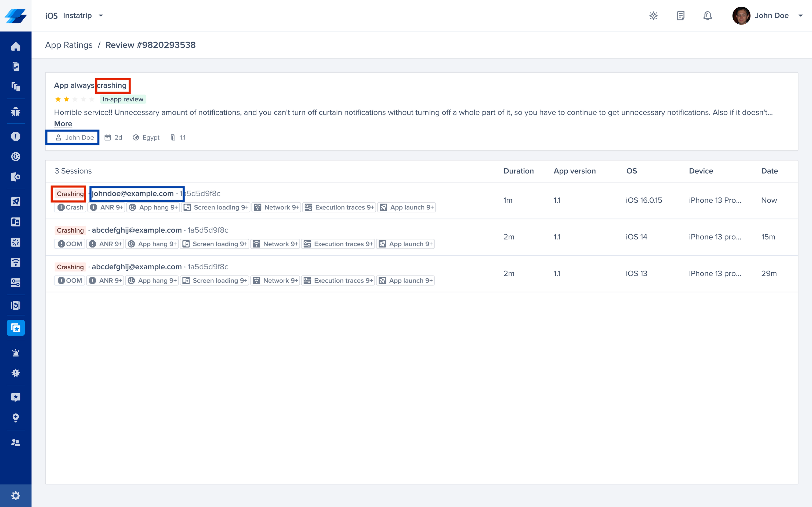Click the sparkle icon in top bar
This screenshot has width=812, height=507.
tap(653, 16)
